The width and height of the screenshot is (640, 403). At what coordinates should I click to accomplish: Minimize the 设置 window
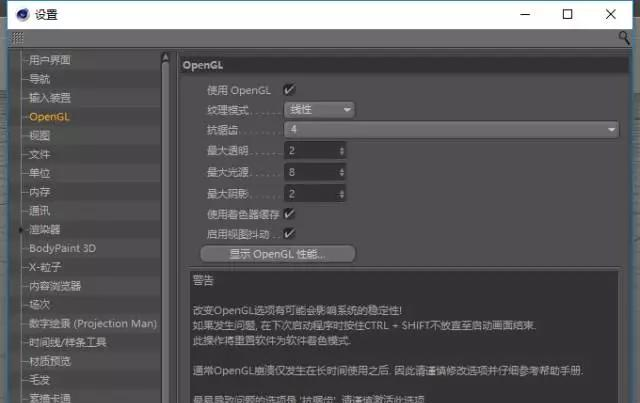click(525, 14)
